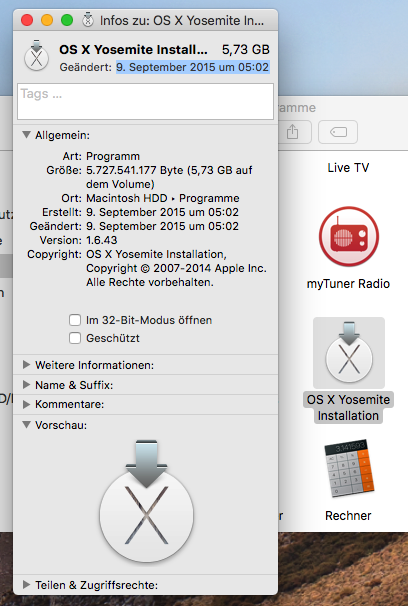The width and height of the screenshot is (408, 606).
Task: Click the small proxy icon in the title bar
Action: pos(88,20)
